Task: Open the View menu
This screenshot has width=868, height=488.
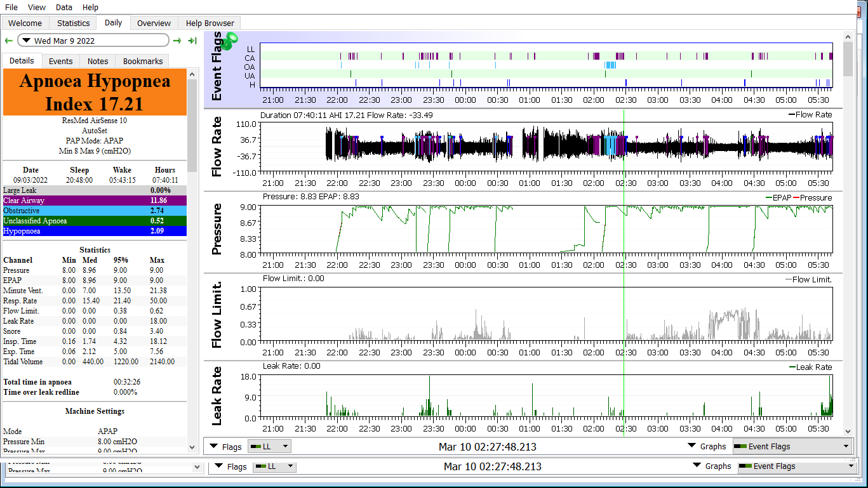Action: 37,7
